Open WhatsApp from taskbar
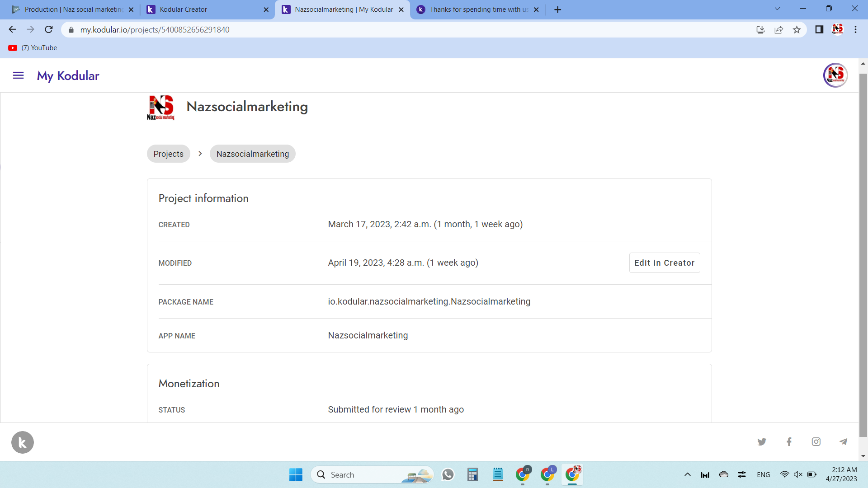The image size is (868, 488). [x=448, y=475]
